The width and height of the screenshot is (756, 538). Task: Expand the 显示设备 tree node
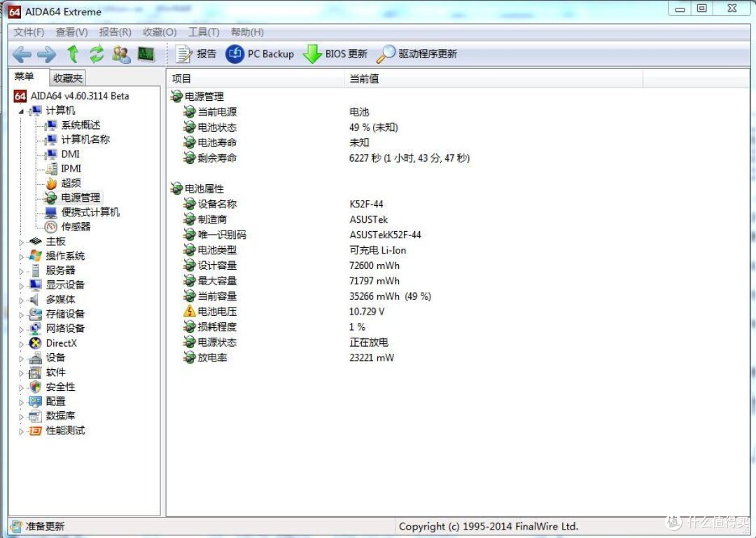[x=21, y=286]
